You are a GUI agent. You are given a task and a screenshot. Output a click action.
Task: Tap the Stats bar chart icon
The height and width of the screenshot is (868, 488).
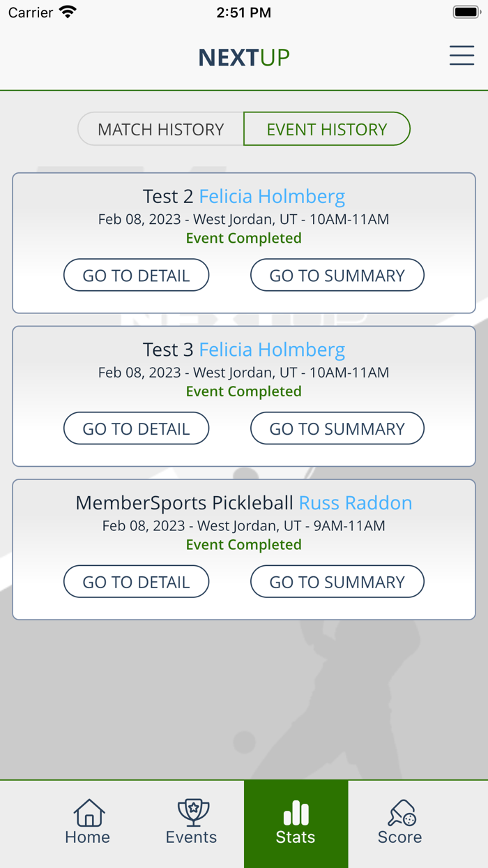point(296,812)
